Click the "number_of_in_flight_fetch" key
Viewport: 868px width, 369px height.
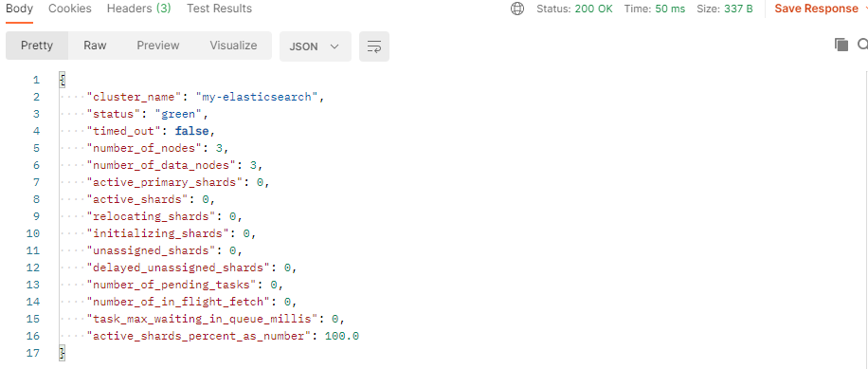[x=179, y=302]
